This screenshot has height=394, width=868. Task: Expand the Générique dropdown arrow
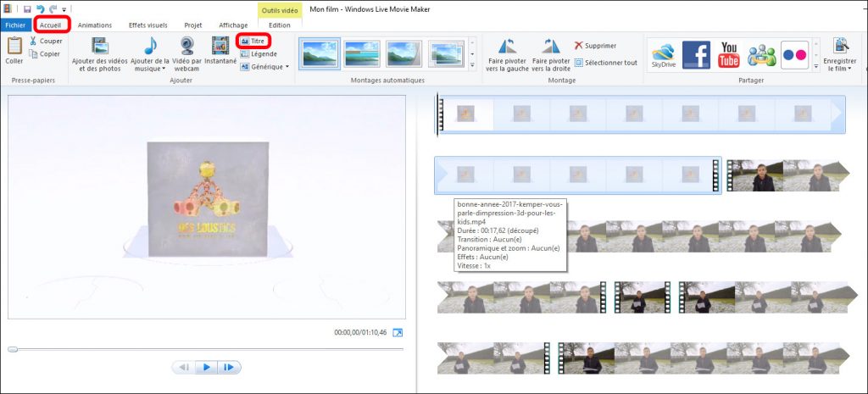point(287,67)
